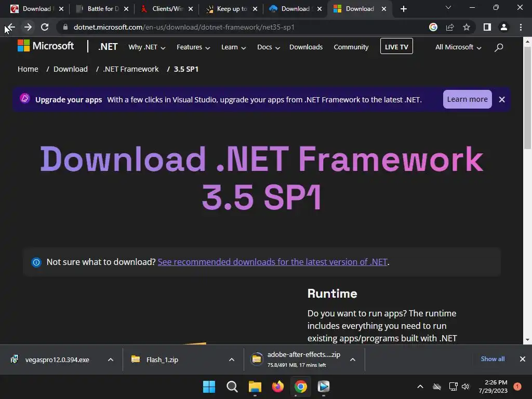The image size is (532, 399).
Task: Open the Download breadcrumb link
Action: pos(71,69)
